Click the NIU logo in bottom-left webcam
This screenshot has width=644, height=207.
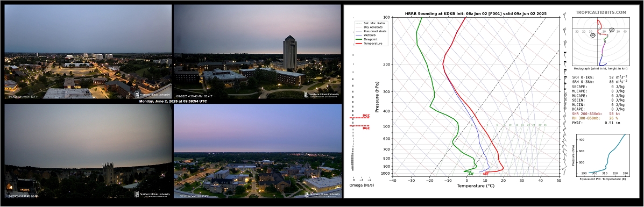[x=152, y=194]
